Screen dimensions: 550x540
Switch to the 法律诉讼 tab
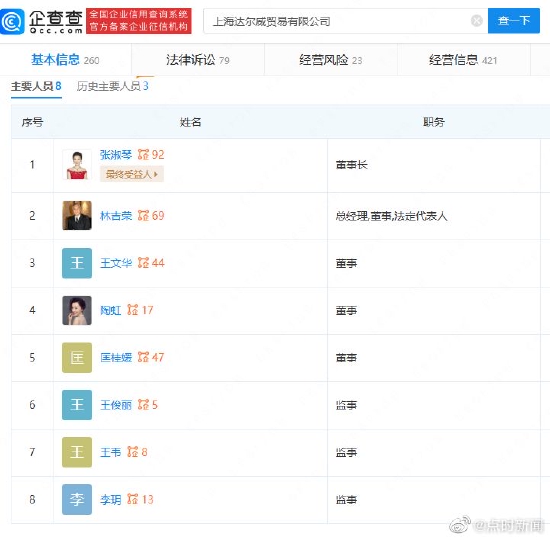pyautogui.click(x=197, y=60)
